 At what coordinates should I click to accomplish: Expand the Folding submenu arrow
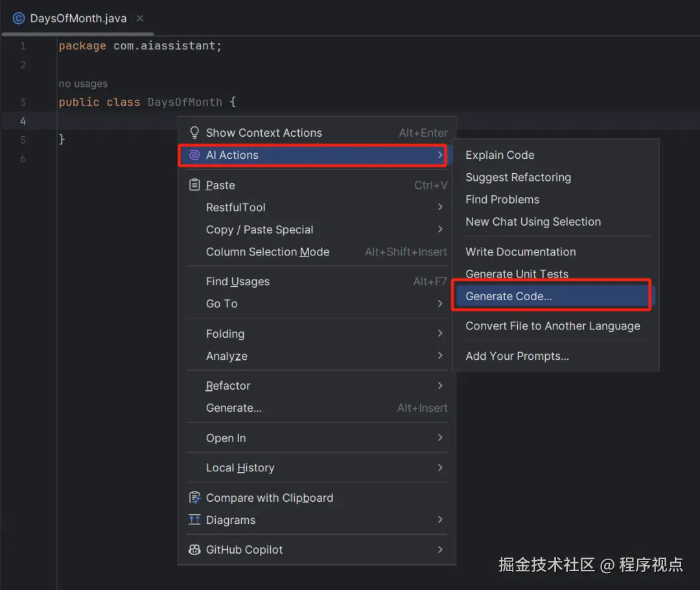tap(439, 333)
